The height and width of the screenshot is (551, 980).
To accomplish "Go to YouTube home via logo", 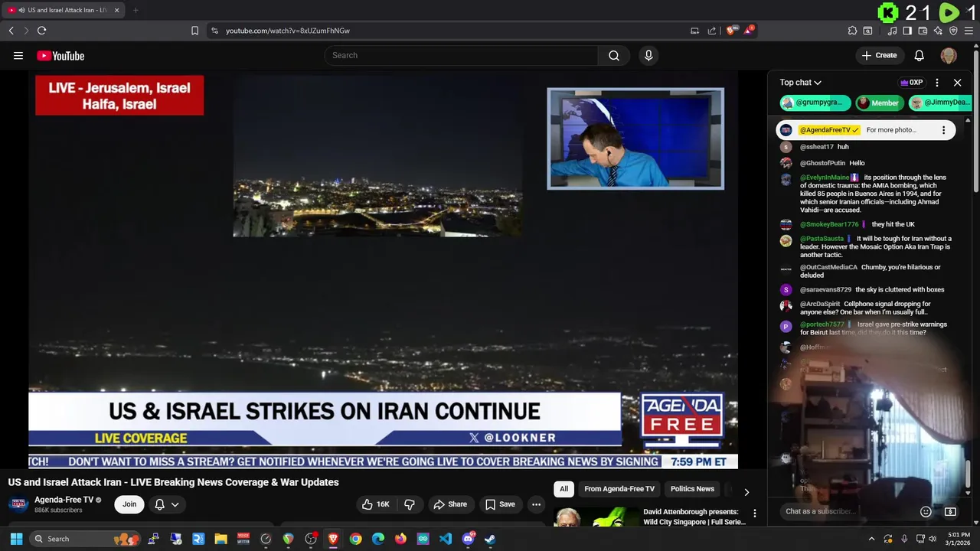I will click(60, 55).
